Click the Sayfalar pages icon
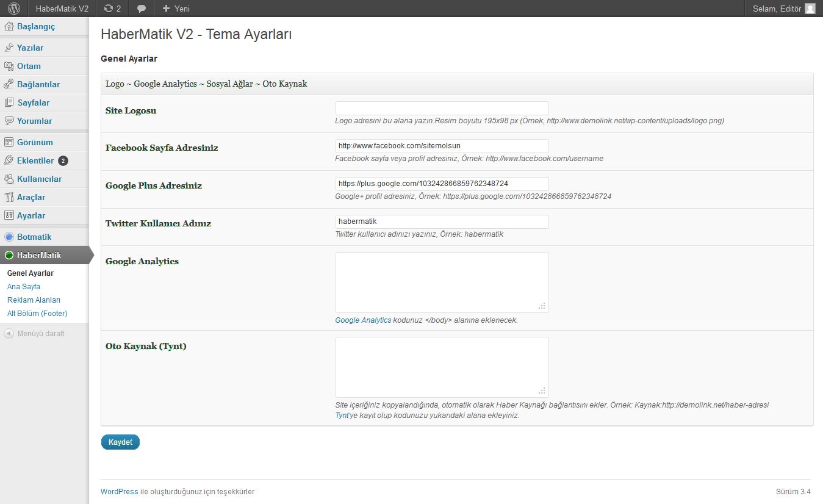The height and width of the screenshot is (504, 823). pos(9,103)
